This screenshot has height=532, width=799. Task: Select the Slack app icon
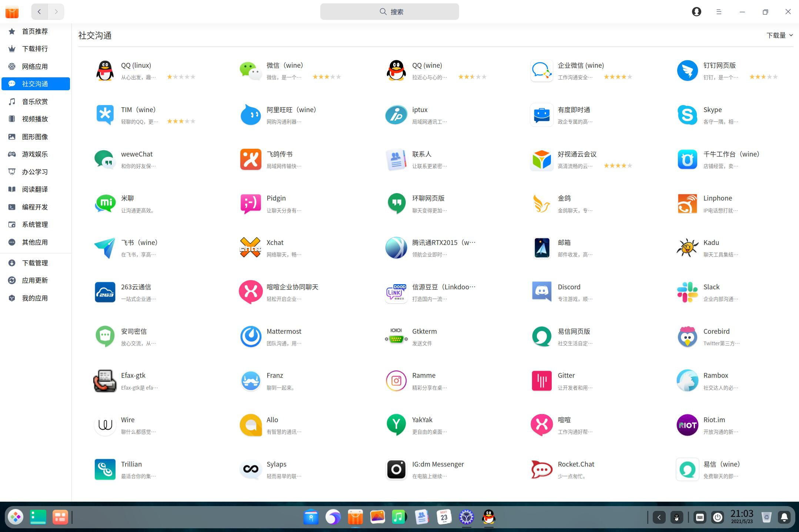687,292
